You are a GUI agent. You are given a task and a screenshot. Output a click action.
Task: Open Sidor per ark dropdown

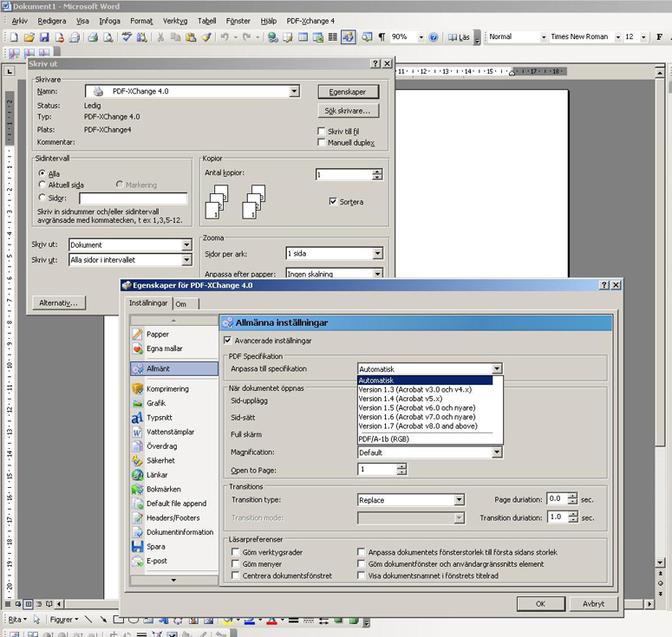(377, 253)
